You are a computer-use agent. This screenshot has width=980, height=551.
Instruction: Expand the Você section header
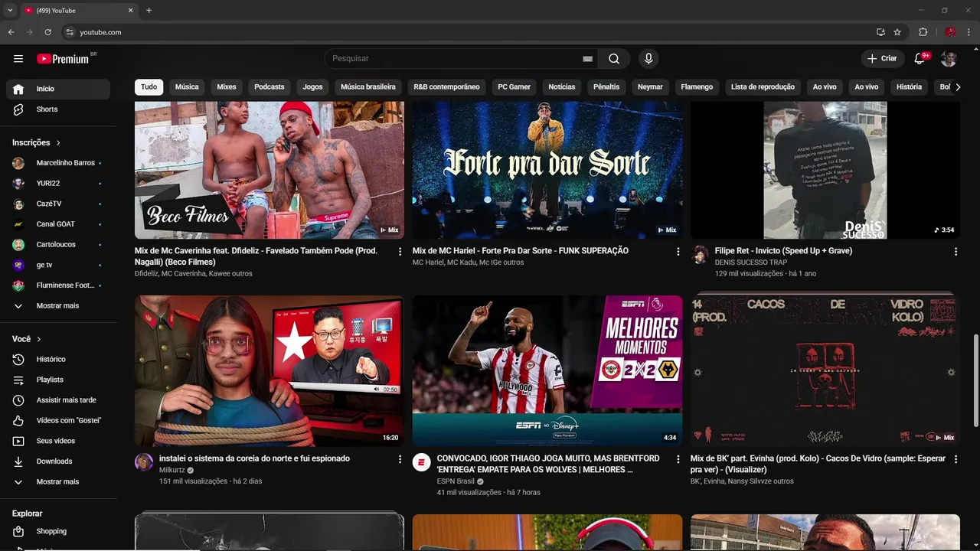click(27, 339)
